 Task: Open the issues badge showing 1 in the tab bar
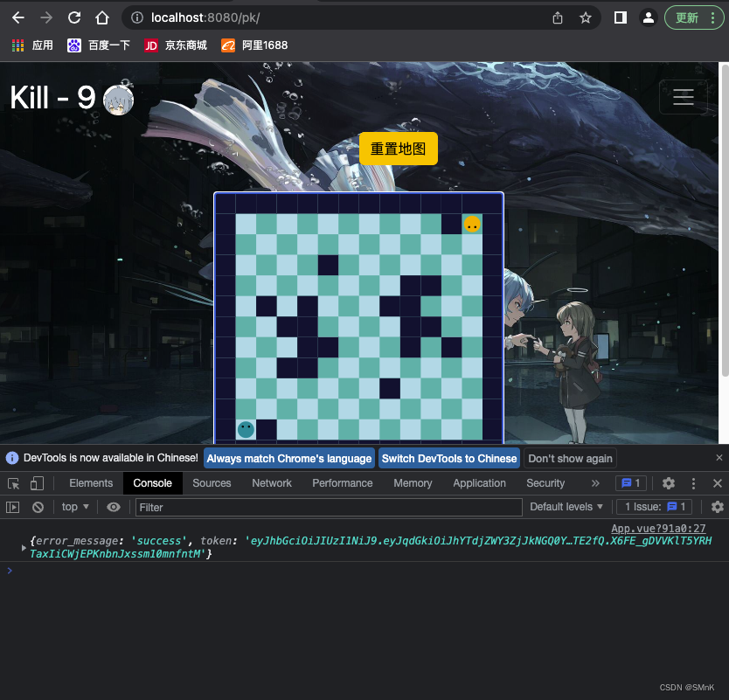(631, 483)
